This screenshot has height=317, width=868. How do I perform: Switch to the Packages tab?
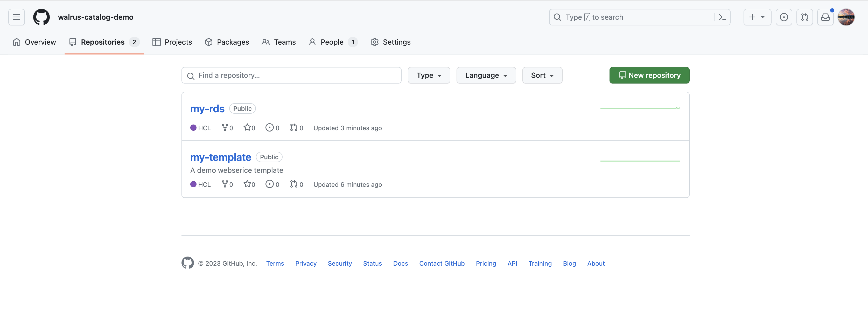[227, 42]
